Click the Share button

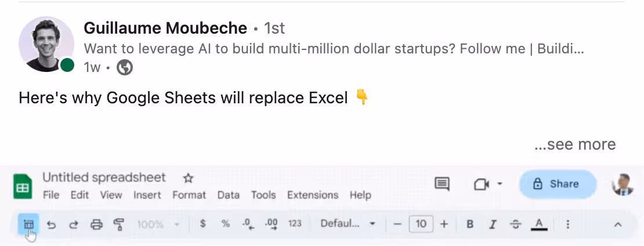tap(557, 184)
